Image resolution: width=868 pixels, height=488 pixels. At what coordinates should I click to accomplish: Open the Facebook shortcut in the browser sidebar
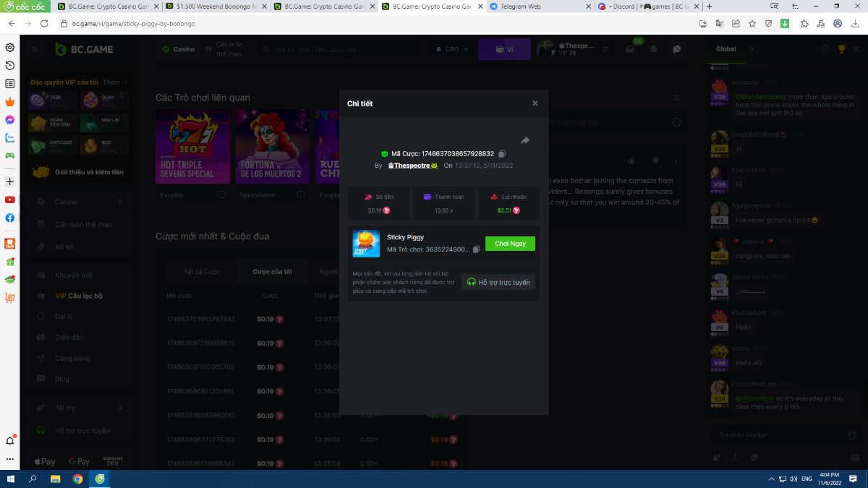point(10,218)
